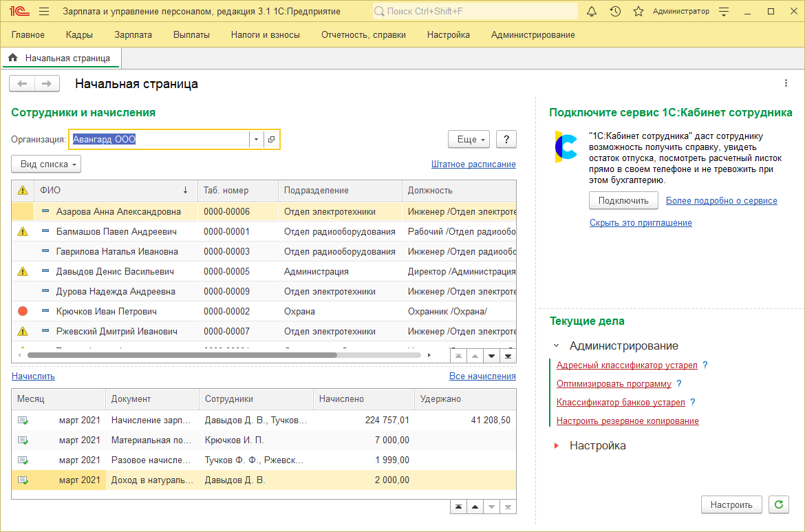
Task: Open the history clock icon
Action: click(615, 12)
